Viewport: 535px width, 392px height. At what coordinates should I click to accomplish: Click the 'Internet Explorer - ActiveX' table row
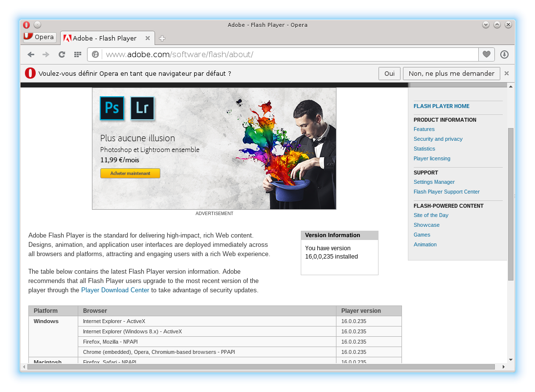tap(207, 322)
